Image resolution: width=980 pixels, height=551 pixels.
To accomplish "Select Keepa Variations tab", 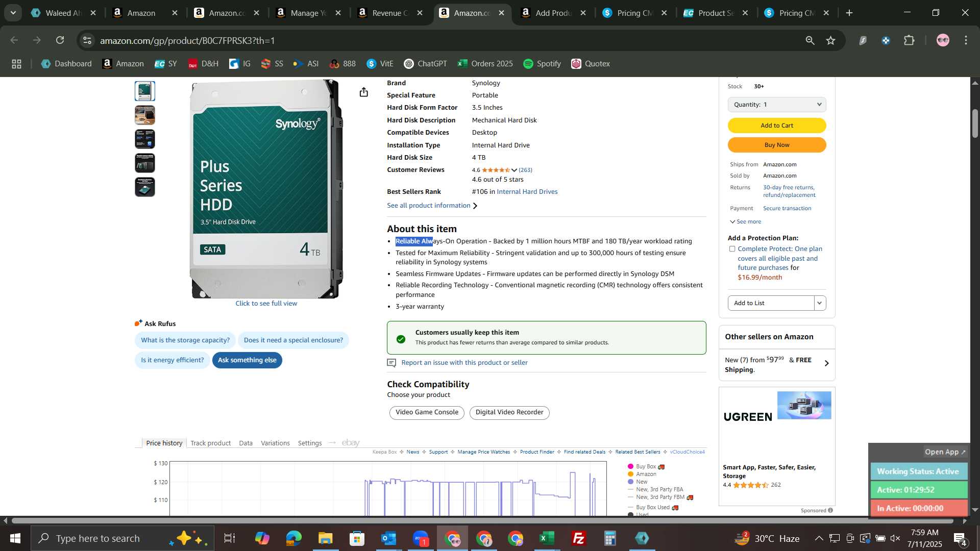I will click(x=275, y=443).
